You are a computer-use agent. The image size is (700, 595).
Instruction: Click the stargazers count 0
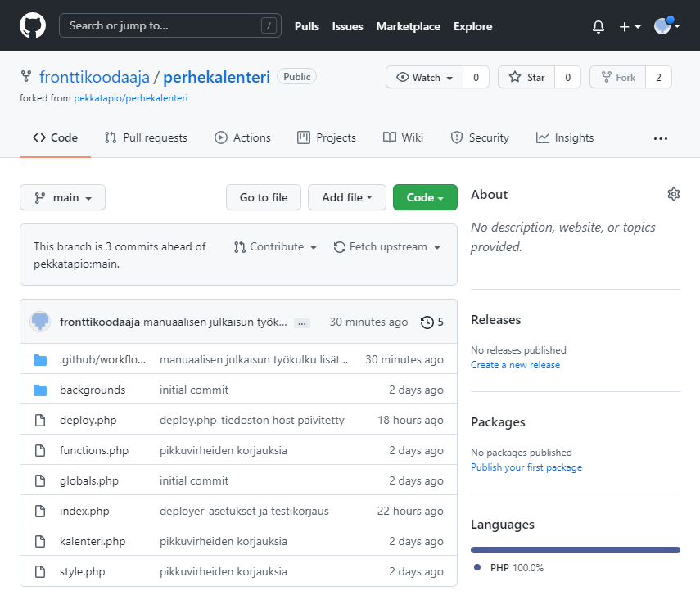tap(567, 77)
